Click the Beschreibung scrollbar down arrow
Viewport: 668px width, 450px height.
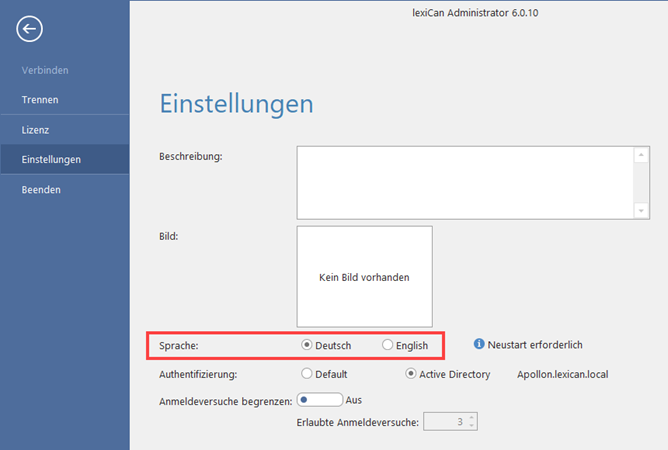(641, 210)
